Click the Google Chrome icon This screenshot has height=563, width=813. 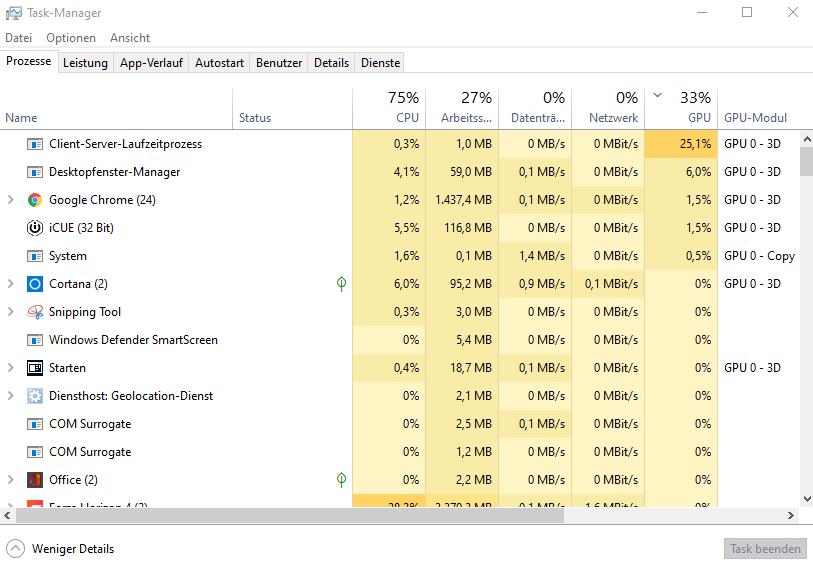(x=35, y=200)
